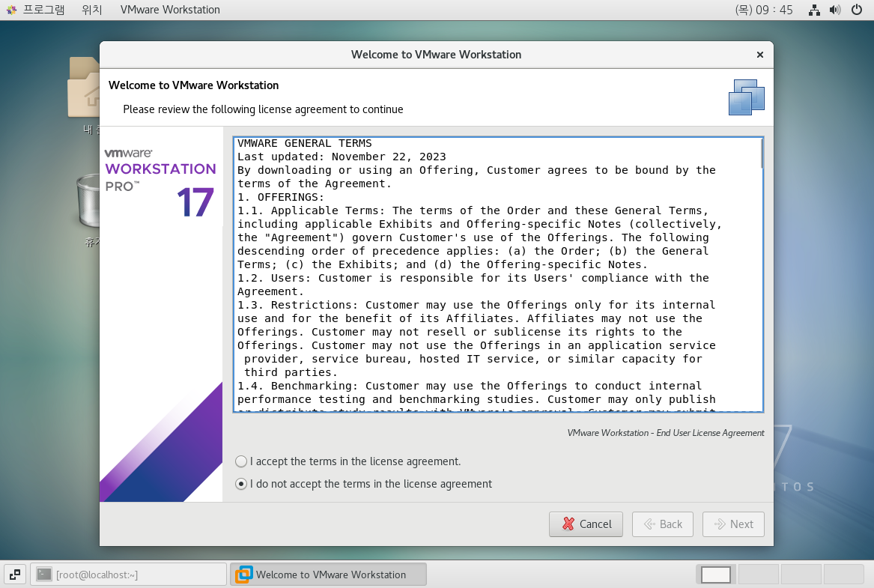
Task: Select the third workspace in the switcher
Action: (801, 575)
